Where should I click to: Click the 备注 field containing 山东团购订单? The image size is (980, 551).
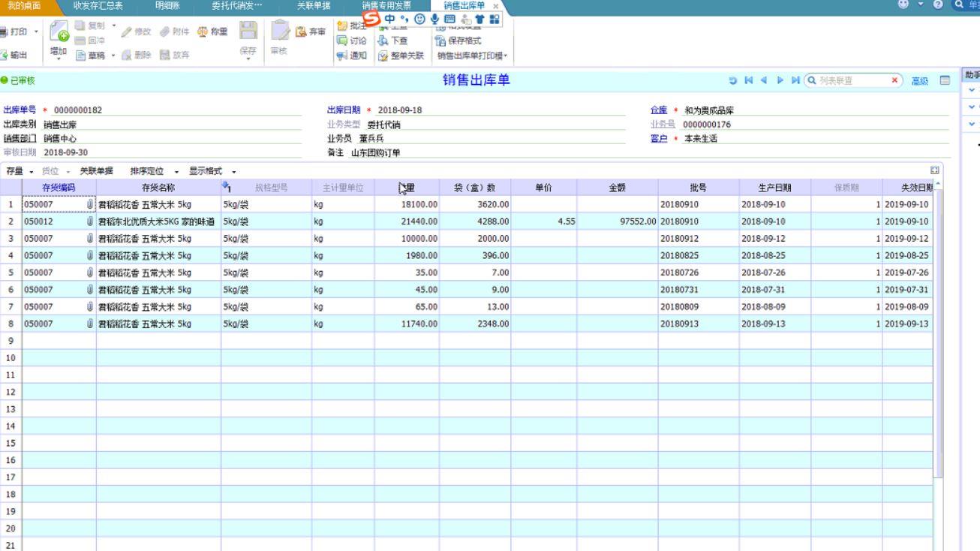(x=488, y=152)
